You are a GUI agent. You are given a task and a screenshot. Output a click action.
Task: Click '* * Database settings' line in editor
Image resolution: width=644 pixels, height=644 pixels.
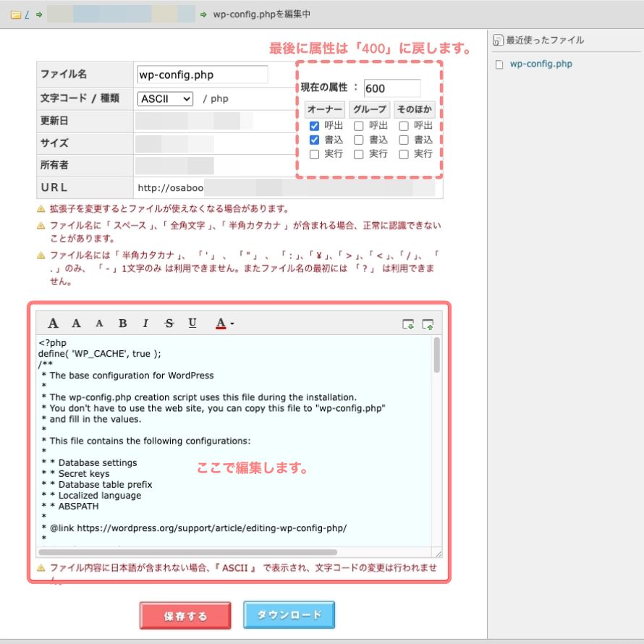89,462
